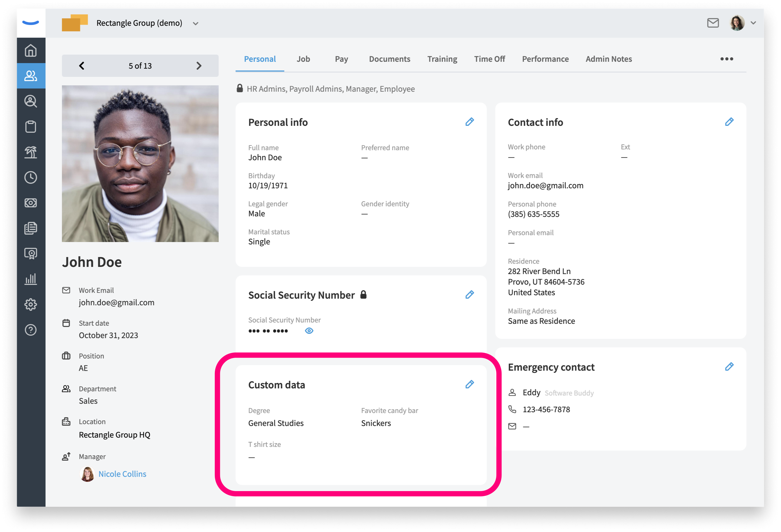Viewport: 781px width, 532px height.
Task: Edit Custom data with pencil icon
Action: click(x=469, y=384)
